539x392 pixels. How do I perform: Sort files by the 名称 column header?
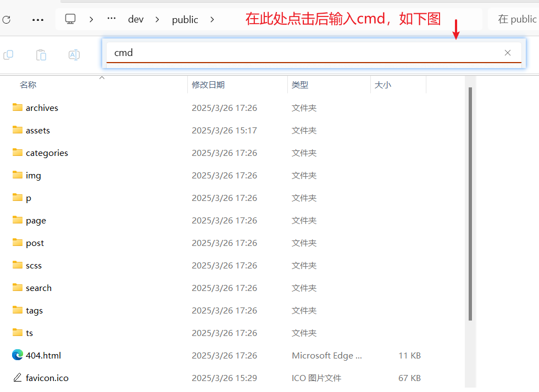click(x=28, y=85)
